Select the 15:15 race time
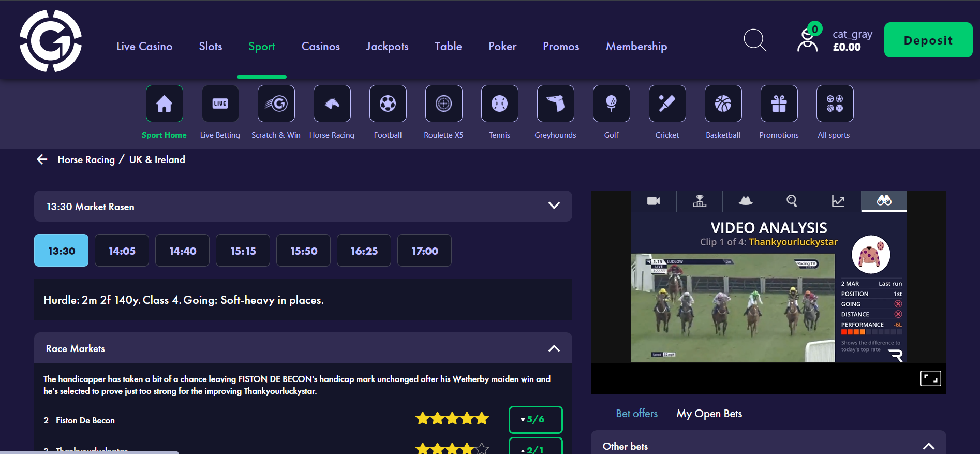 click(x=243, y=251)
